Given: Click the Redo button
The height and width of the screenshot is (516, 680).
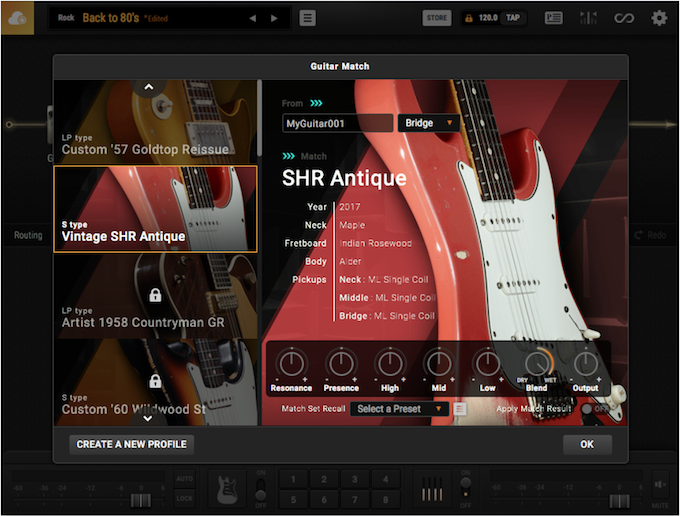Looking at the screenshot, I should (x=650, y=235).
